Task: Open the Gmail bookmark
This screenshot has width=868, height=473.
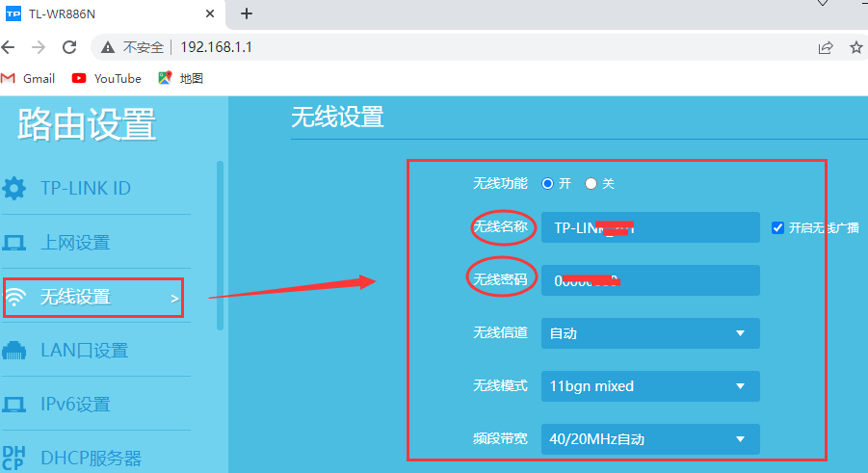Action: (28, 79)
